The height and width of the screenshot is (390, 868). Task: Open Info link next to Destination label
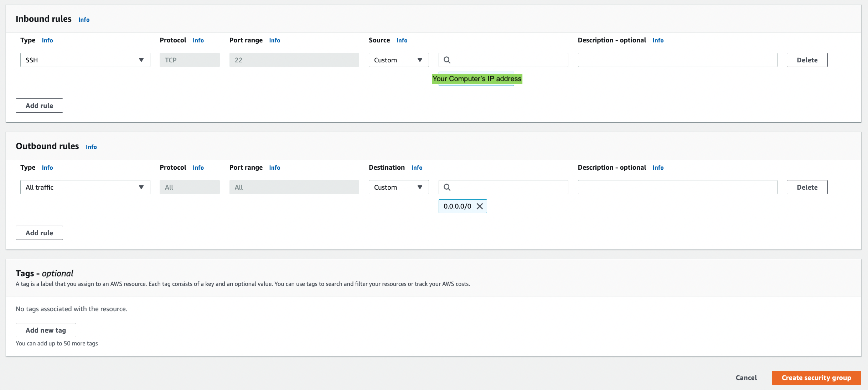pyautogui.click(x=417, y=168)
